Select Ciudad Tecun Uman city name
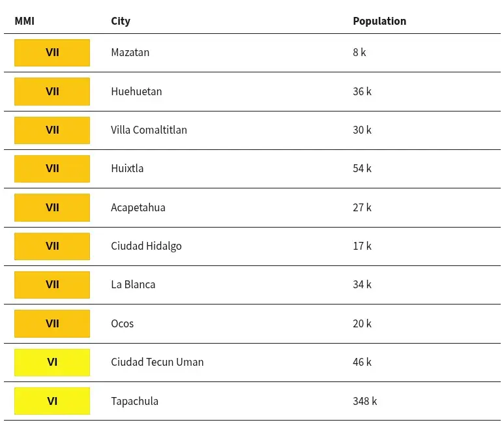The image size is (504, 431). click(157, 363)
